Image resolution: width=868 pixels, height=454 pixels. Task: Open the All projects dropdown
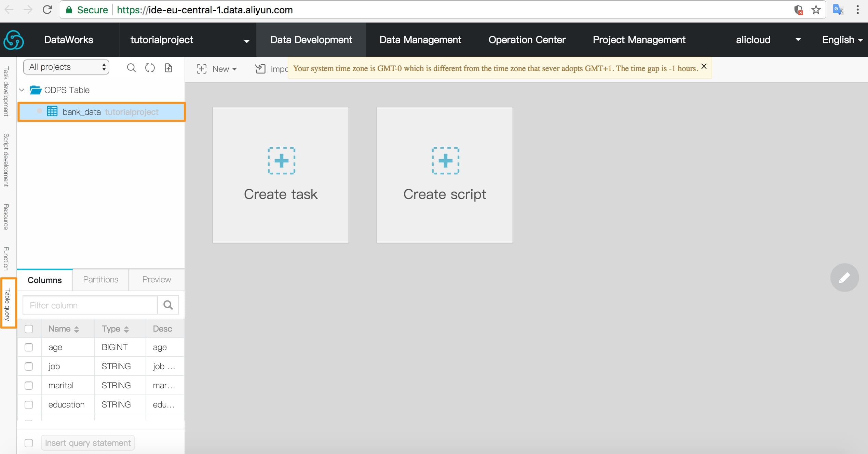coord(66,67)
